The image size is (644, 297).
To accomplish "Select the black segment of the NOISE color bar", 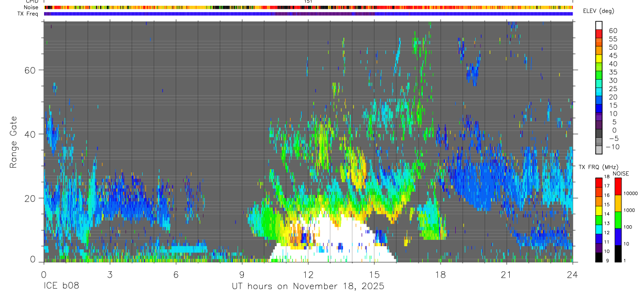I will click(618, 254).
